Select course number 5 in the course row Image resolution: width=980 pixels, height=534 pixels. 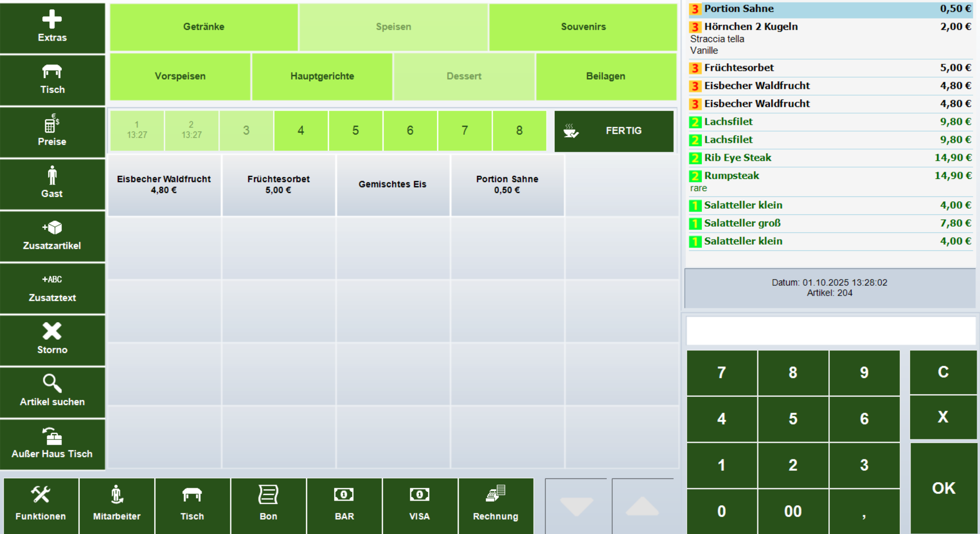tap(355, 131)
